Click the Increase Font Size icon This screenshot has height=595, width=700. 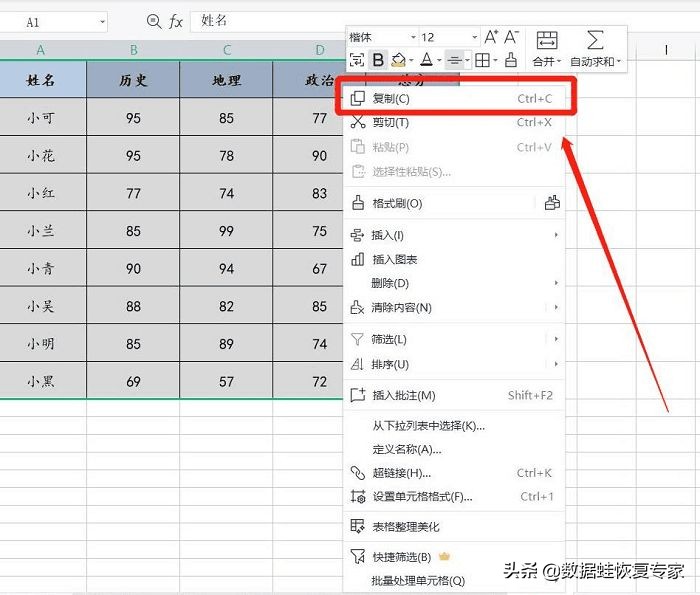[491, 37]
